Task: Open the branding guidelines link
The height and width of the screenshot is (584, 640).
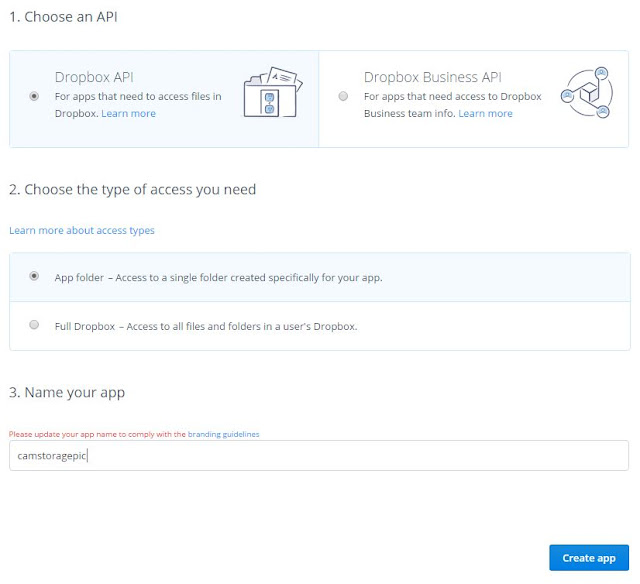Action: (x=223, y=434)
